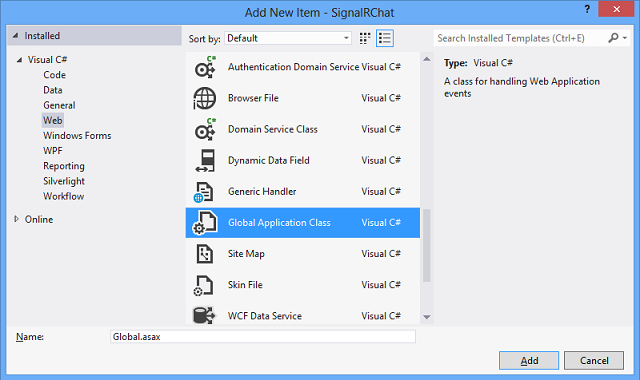Screen dimensions: 640x380
Task: Collapse the Installed section arrow
Action: pos(16,36)
